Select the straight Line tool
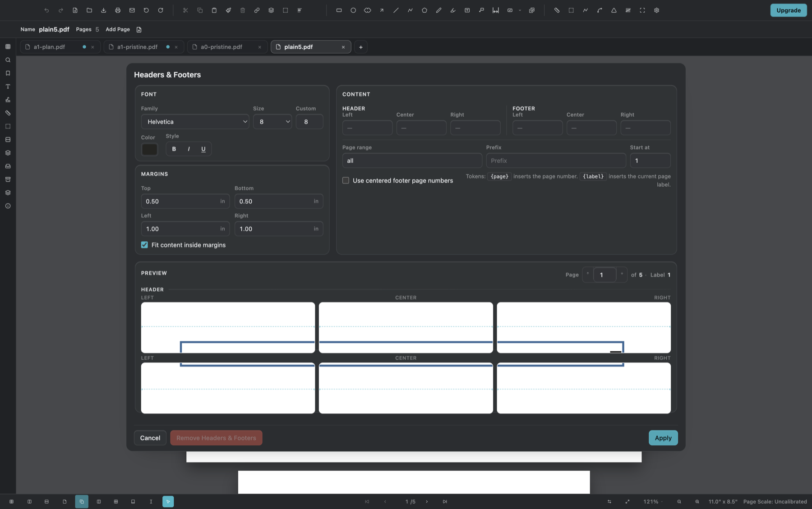 [396, 10]
